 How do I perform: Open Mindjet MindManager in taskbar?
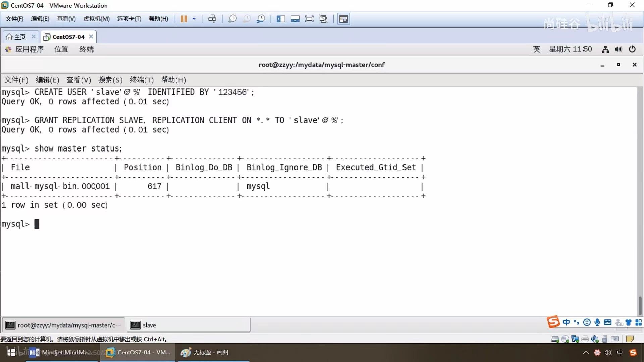62,352
